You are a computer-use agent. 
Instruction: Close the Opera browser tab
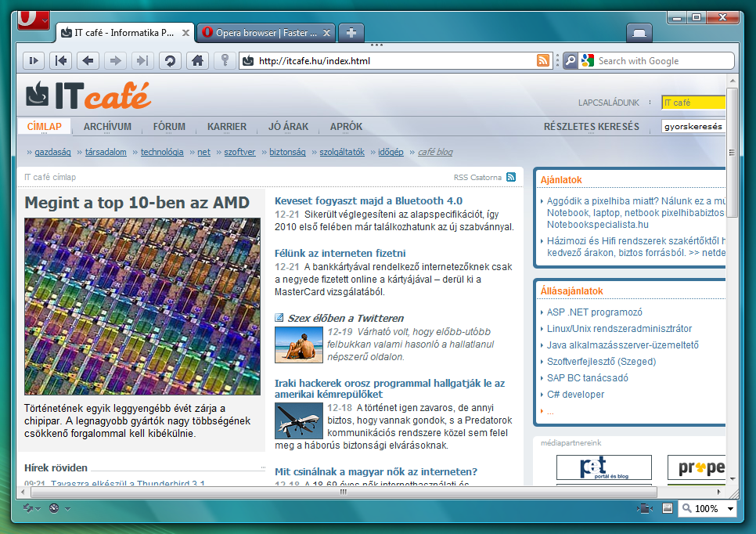pyautogui.click(x=326, y=33)
